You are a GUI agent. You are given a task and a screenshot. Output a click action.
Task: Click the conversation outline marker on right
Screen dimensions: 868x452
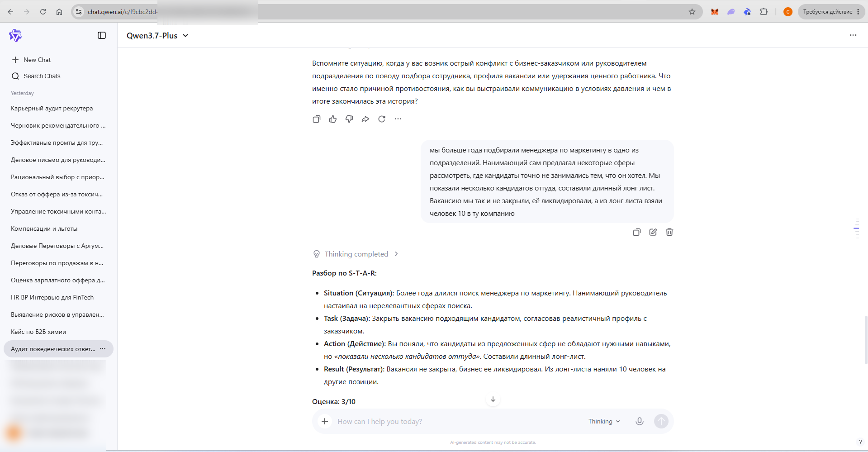point(856,228)
